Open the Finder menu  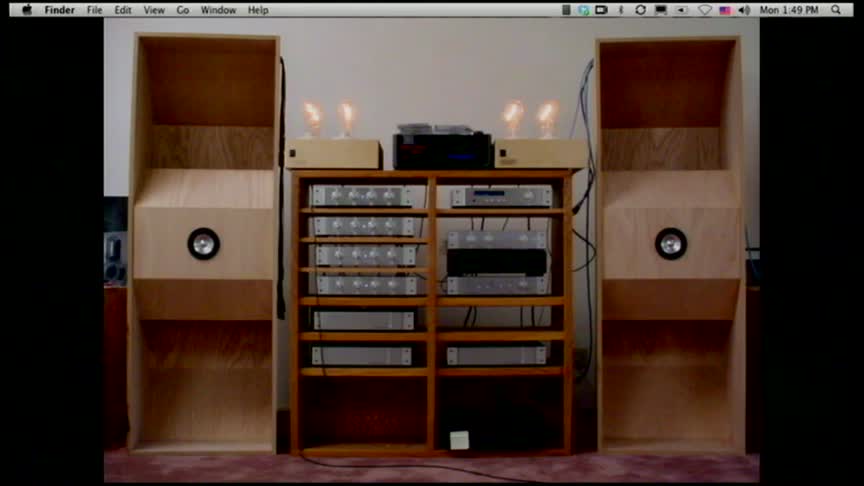pyautogui.click(x=60, y=10)
